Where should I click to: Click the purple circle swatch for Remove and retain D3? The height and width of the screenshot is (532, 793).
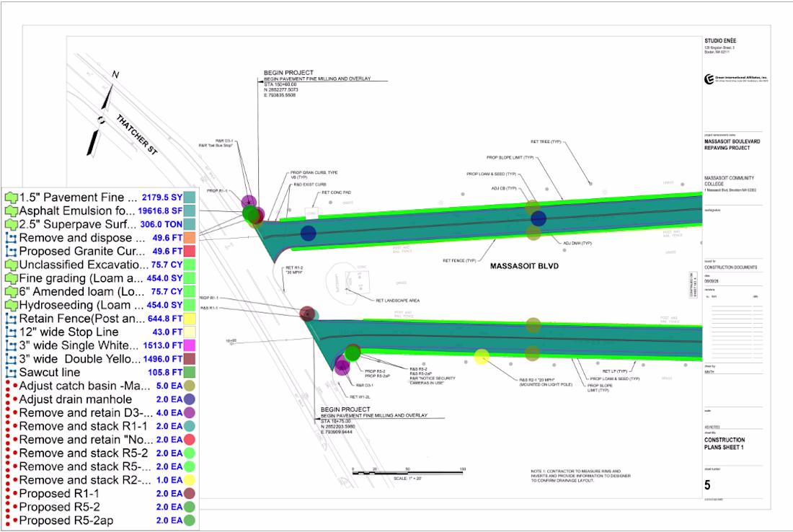(x=190, y=412)
